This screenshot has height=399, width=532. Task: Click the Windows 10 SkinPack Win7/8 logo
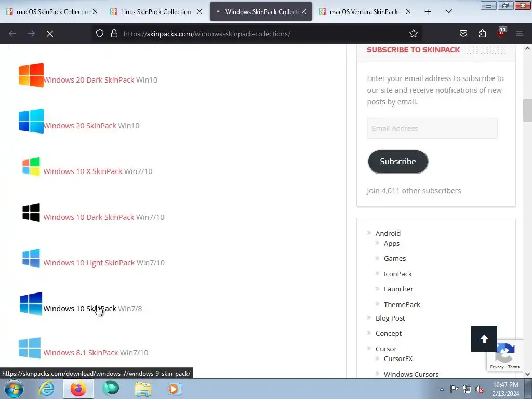pyautogui.click(x=31, y=303)
